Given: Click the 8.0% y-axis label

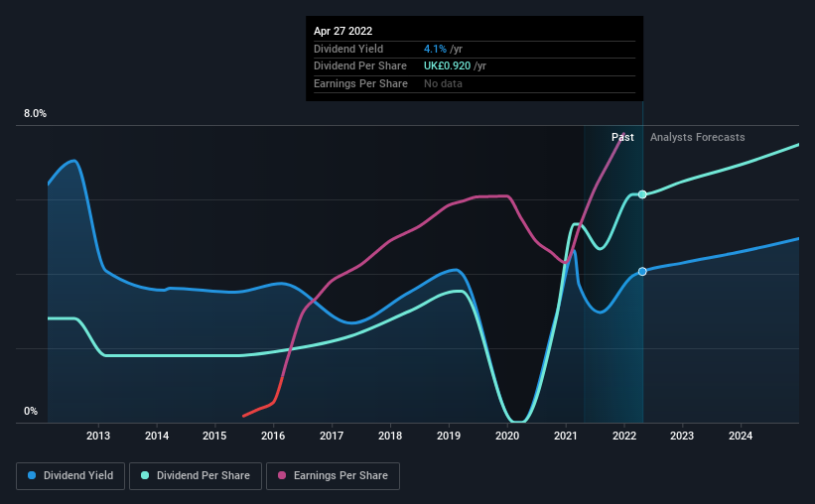Looking at the screenshot, I should (x=36, y=113).
